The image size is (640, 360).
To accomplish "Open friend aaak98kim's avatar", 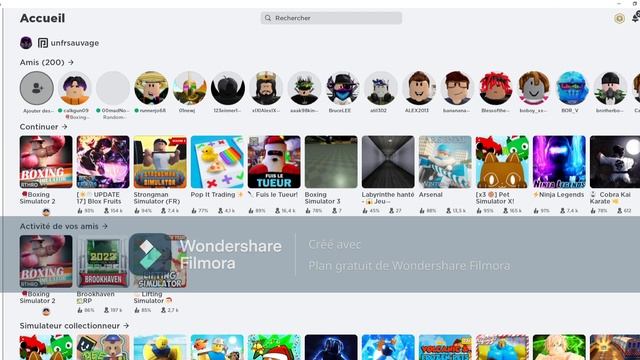I will (304, 88).
